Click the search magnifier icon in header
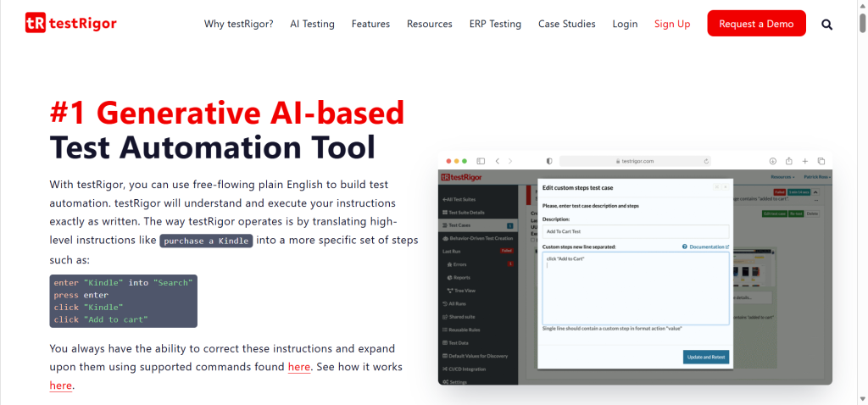 [x=827, y=24]
